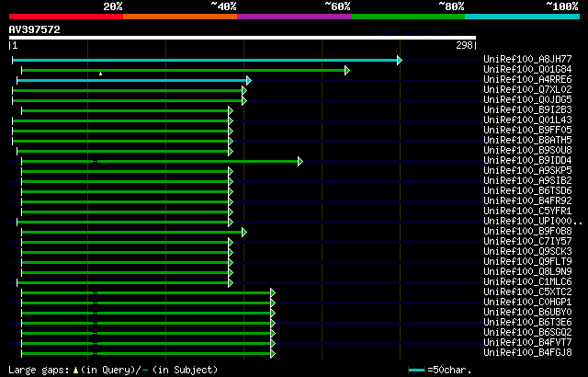
Task: Click the orange ~40% identity legend segment
Action: point(180,17)
